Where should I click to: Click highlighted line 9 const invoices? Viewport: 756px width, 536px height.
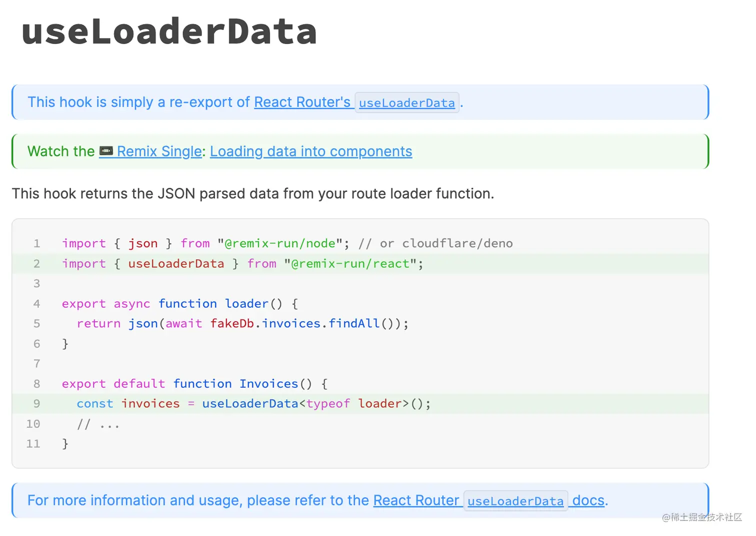[x=360, y=404]
